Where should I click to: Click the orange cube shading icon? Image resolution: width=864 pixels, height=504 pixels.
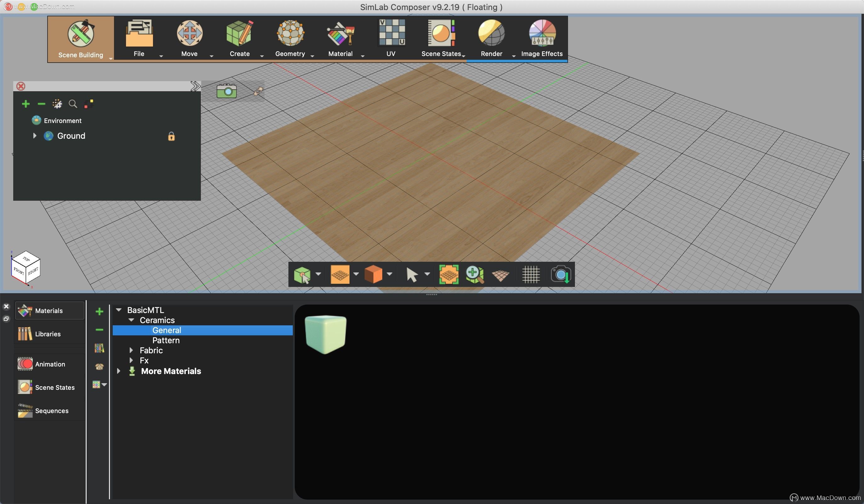(373, 274)
